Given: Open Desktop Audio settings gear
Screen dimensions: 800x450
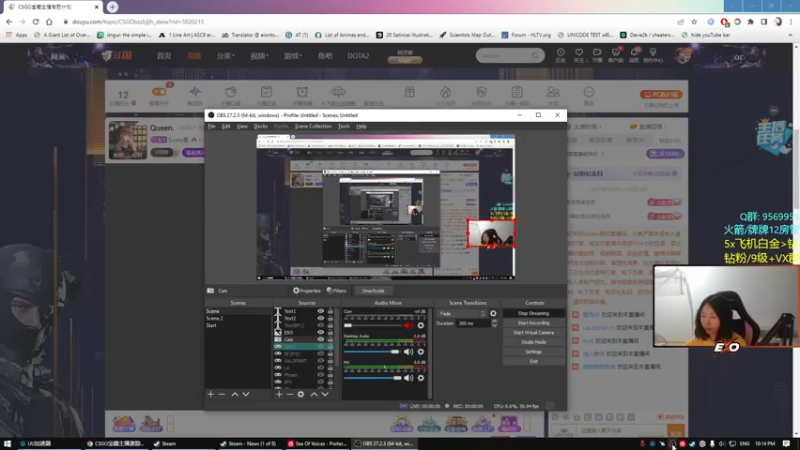Looking at the screenshot, I should [x=421, y=352].
